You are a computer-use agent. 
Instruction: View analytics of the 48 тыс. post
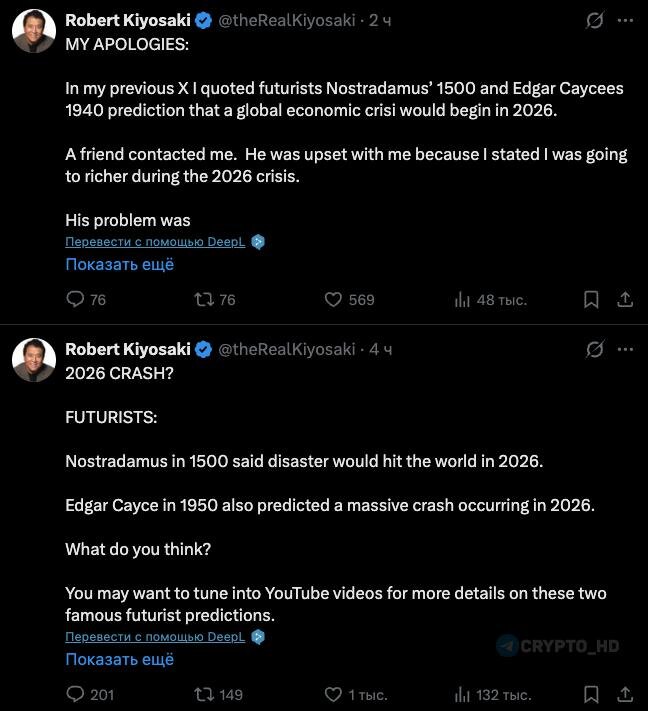(x=463, y=299)
